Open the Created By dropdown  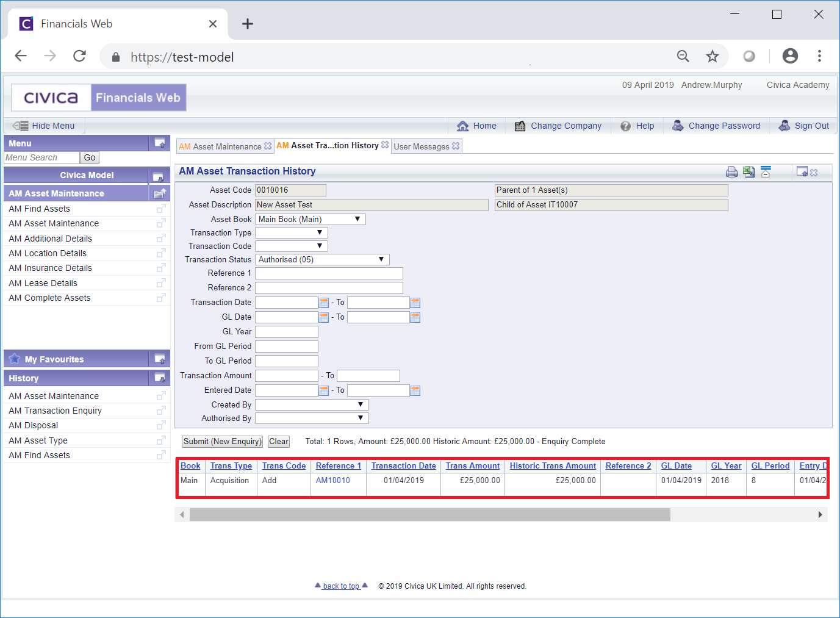coord(312,404)
